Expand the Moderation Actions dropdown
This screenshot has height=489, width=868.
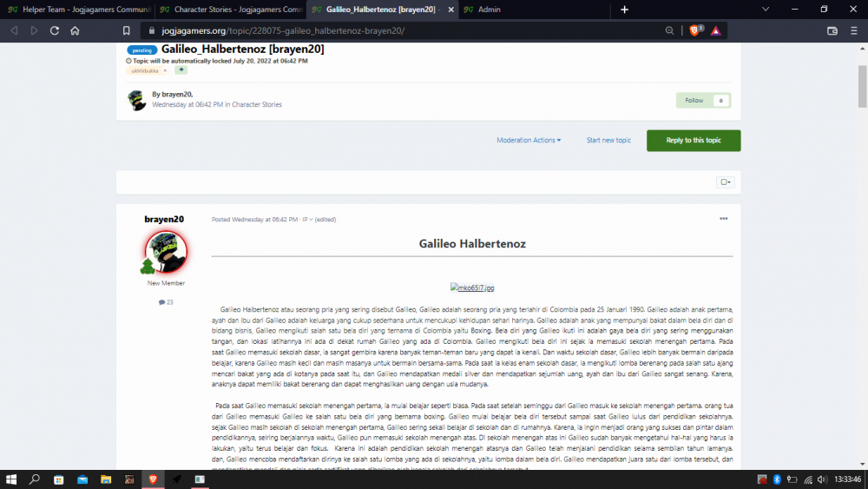click(x=529, y=140)
